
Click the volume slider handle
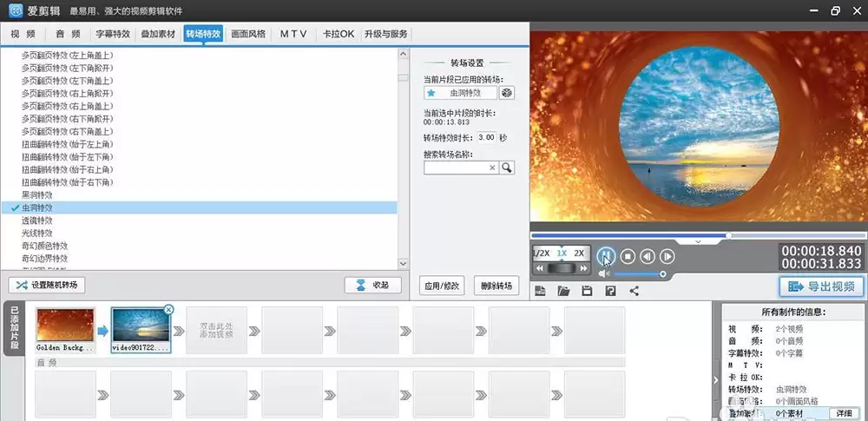(x=662, y=274)
